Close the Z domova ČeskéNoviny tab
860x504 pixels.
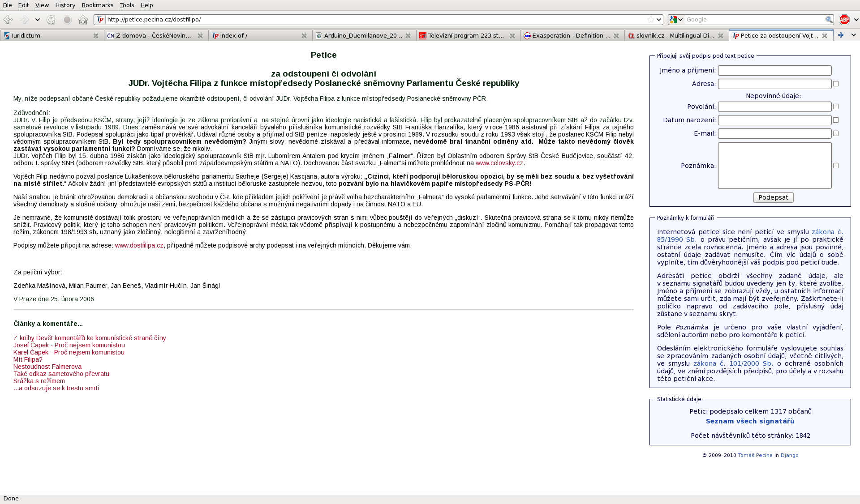[x=200, y=36]
